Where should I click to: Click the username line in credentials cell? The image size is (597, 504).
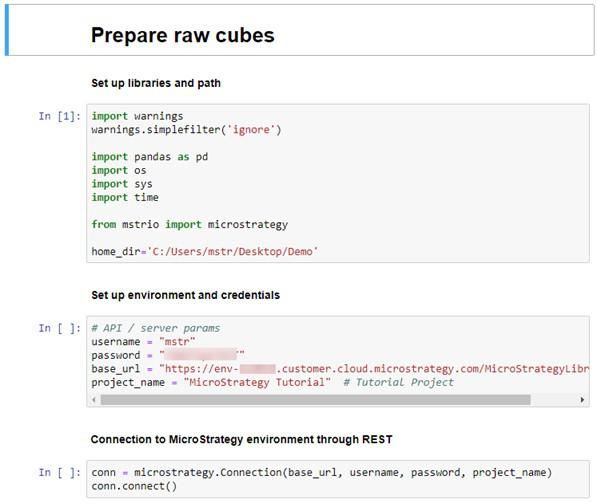(143, 342)
